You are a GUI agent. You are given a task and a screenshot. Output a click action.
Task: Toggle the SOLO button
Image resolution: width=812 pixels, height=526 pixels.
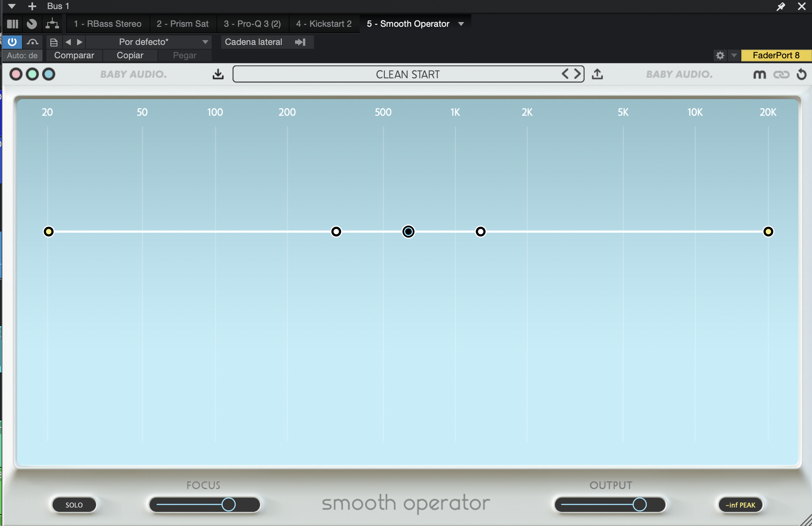(74, 505)
